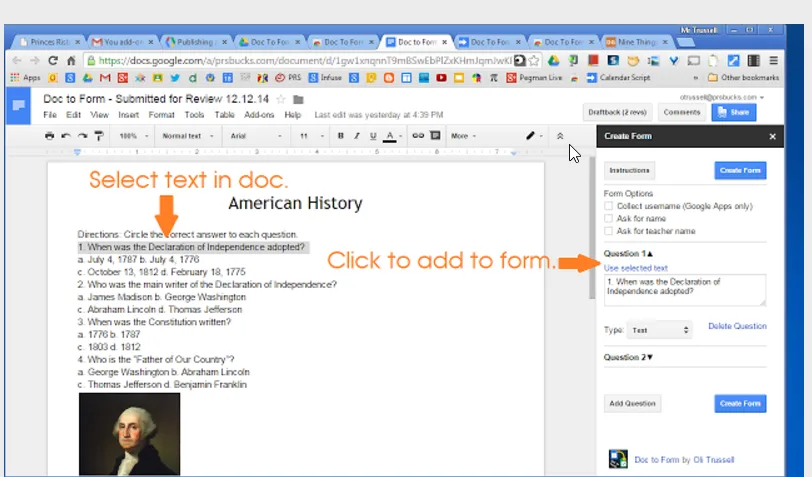Click the Add Question button
The width and height of the screenshot is (812, 477).
632,403
